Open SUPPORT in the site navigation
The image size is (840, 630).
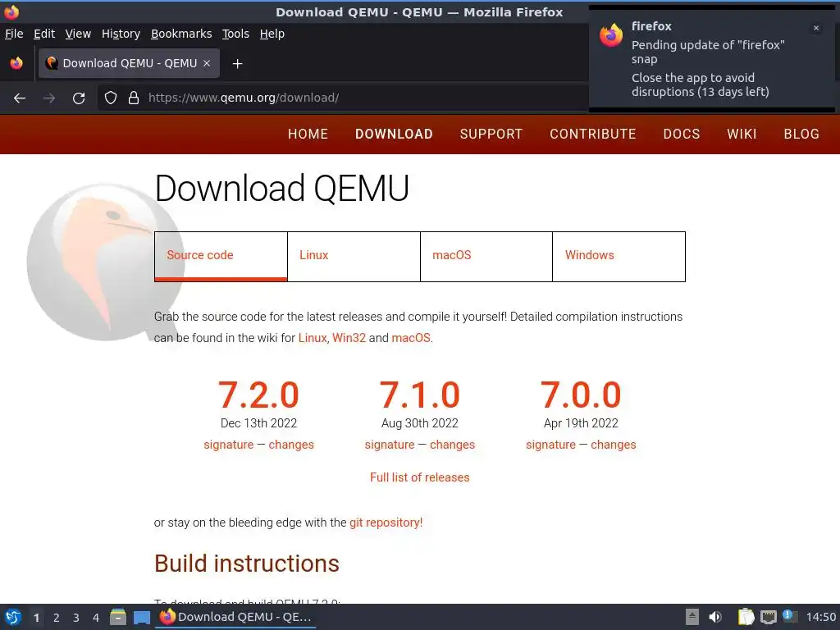[x=491, y=134]
